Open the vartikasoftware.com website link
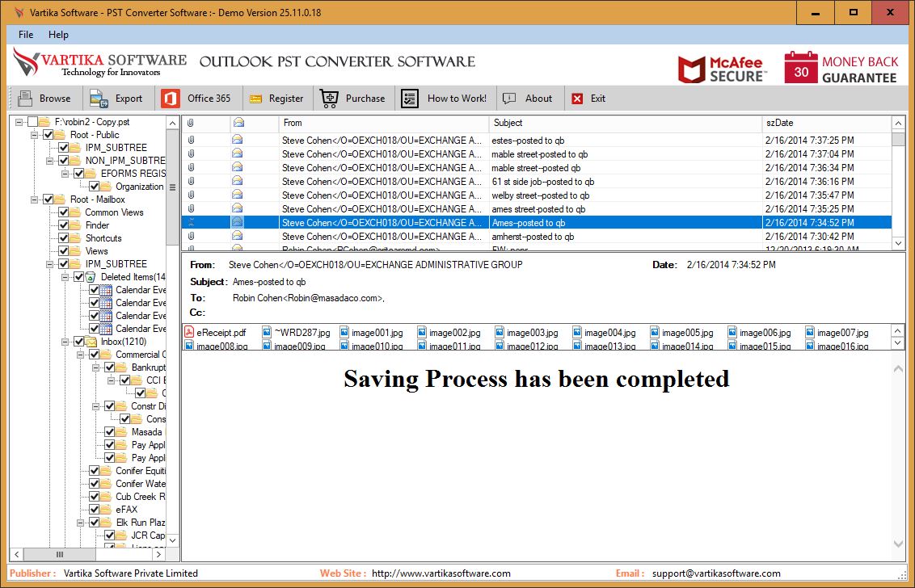This screenshot has height=588, width=915. [441, 573]
